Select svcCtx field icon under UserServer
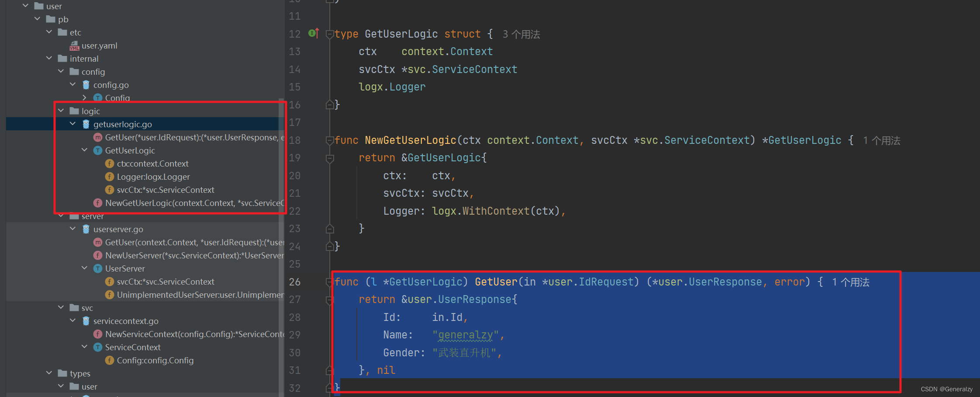Image resolution: width=980 pixels, height=397 pixels. 110,282
